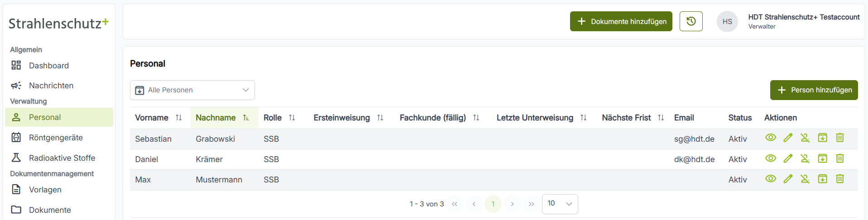The height and width of the screenshot is (220, 868).
Task: Click the Person hinzufügen button
Action: pyautogui.click(x=814, y=90)
